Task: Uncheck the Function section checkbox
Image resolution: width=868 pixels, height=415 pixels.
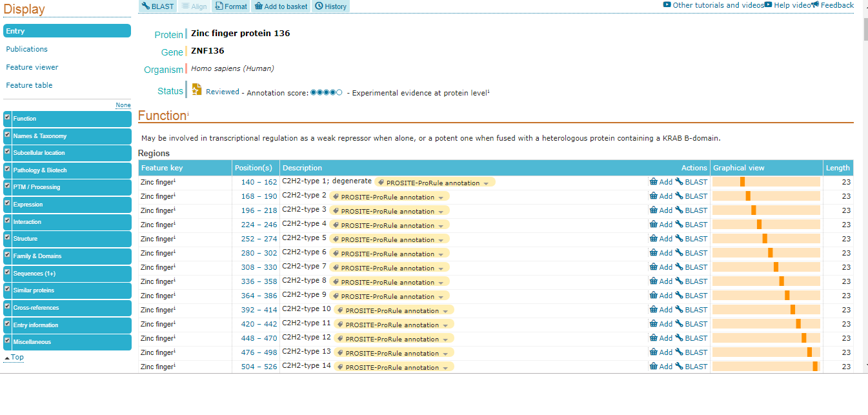Action: pyautogui.click(x=7, y=117)
